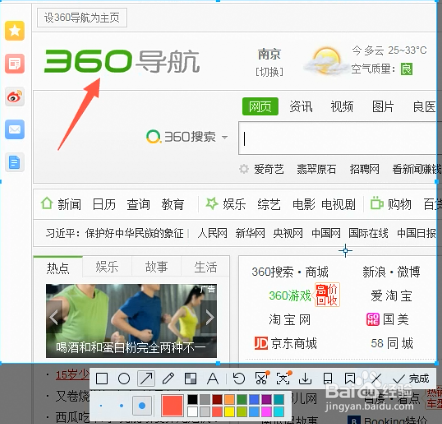Select the 图片 search tab
442x424 pixels.
point(383,107)
